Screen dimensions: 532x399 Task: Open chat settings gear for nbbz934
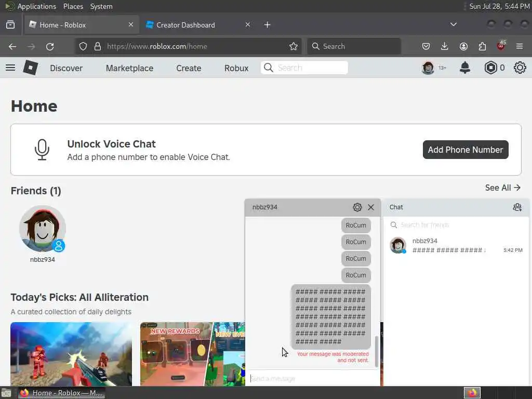[357, 207]
